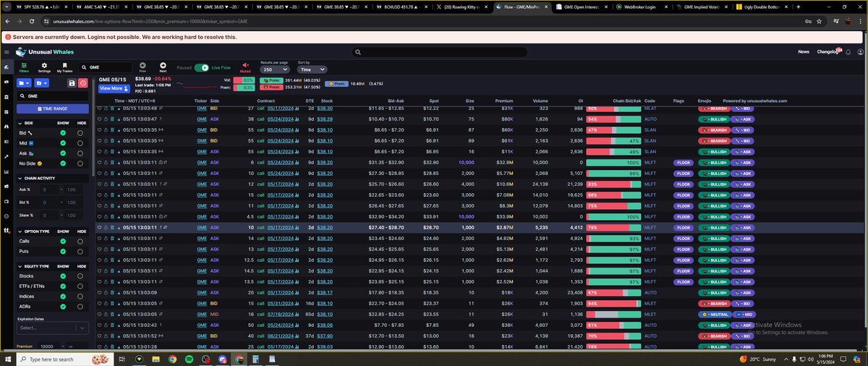Click the bookmark star in address bar

point(820,22)
